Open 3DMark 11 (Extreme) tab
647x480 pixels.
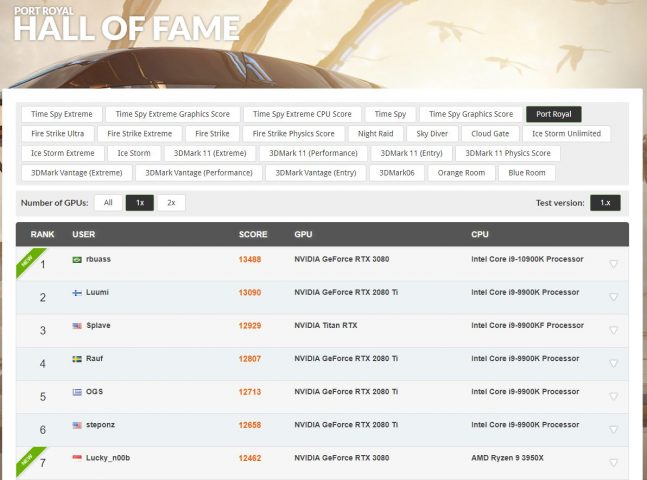point(210,153)
